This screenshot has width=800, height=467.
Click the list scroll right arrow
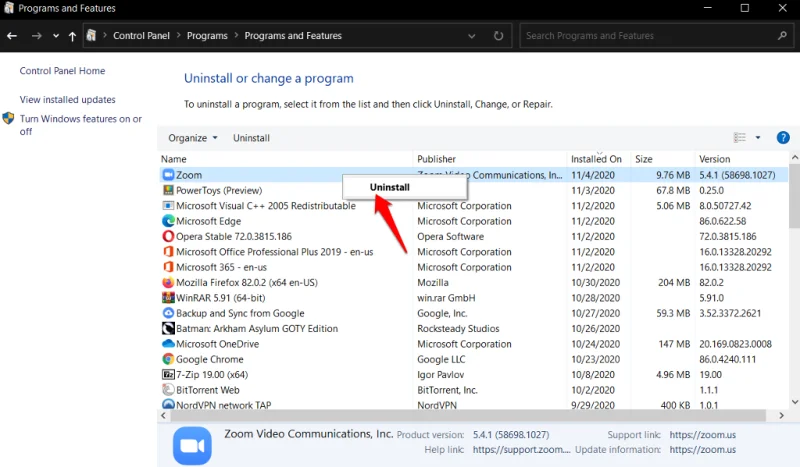pos(781,415)
